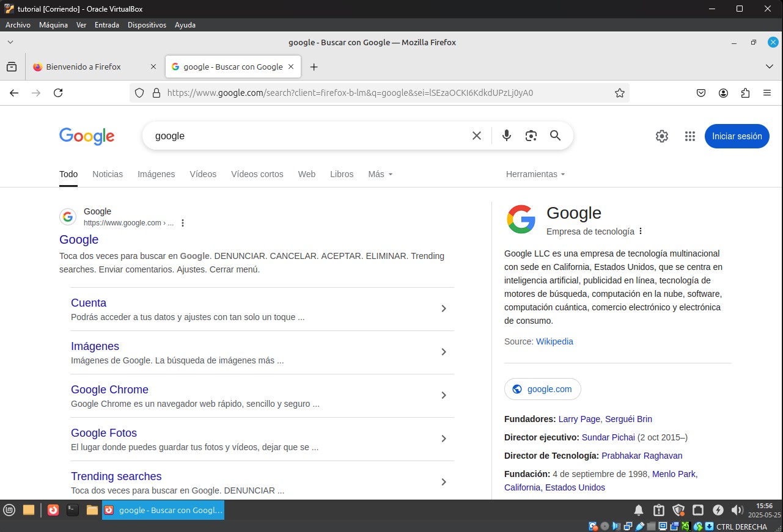The image size is (783, 532).
Task: Select the Vídeos results tab
Action: point(203,174)
